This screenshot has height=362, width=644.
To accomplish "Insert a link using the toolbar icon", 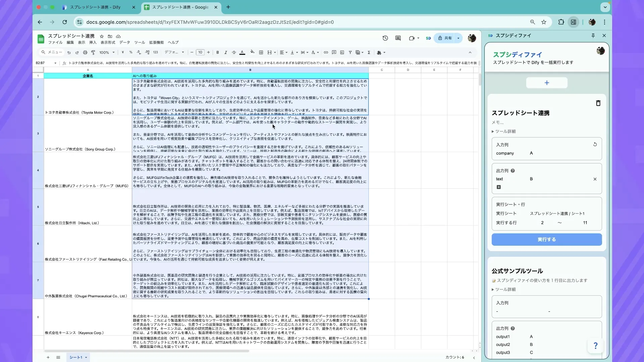I will pos(326,52).
